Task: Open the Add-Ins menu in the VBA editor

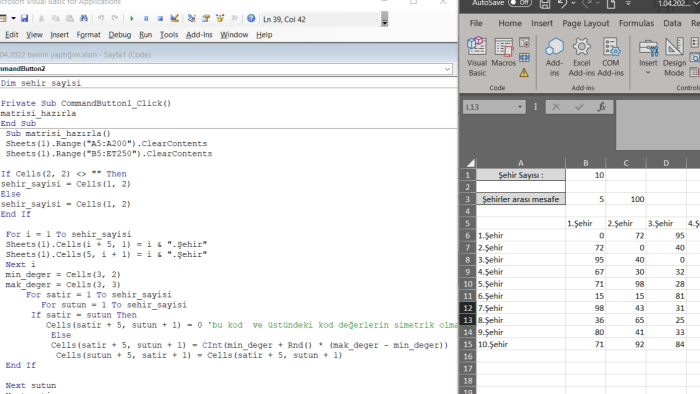Action: [x=199, y=34]
